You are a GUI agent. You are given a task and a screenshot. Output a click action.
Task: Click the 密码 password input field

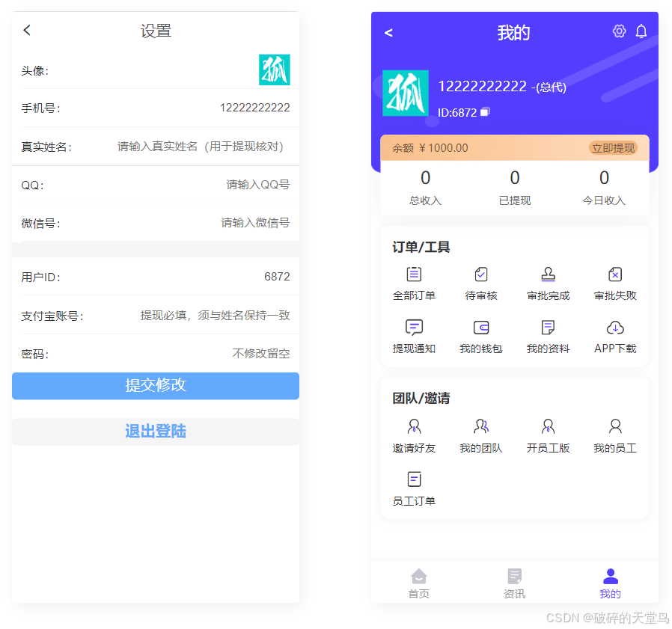(x=261, y=354)
